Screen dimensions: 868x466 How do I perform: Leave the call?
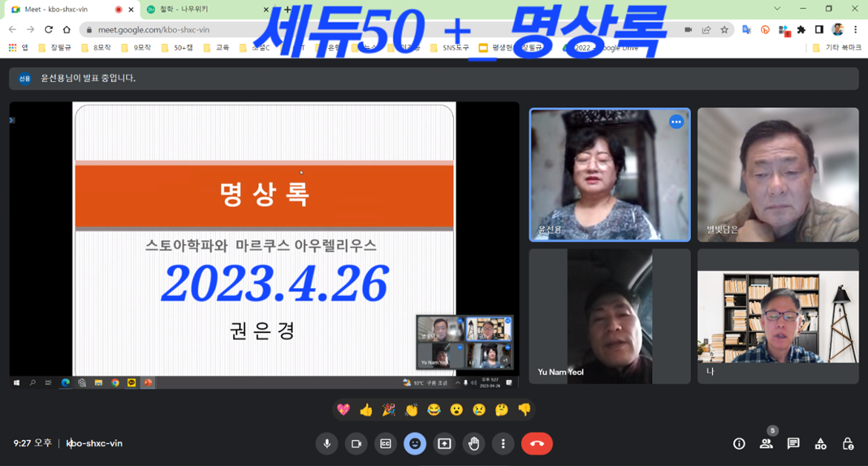pos(536,443)
